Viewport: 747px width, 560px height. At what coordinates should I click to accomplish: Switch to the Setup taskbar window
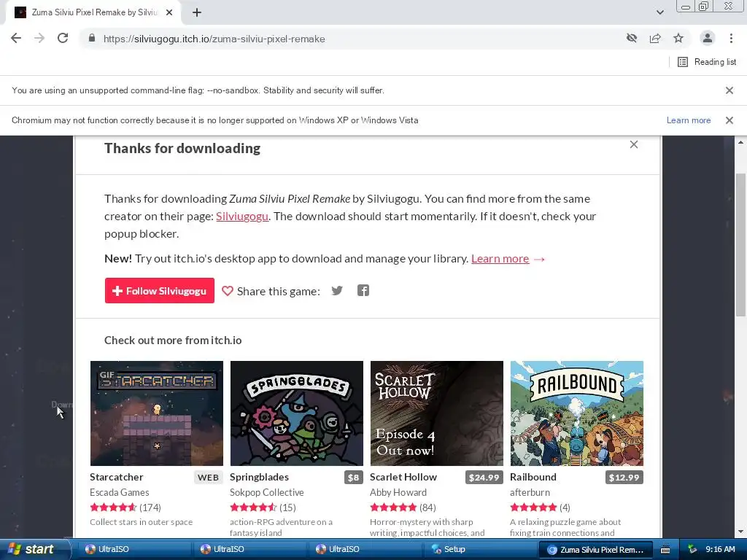click(x=479, y=549)
